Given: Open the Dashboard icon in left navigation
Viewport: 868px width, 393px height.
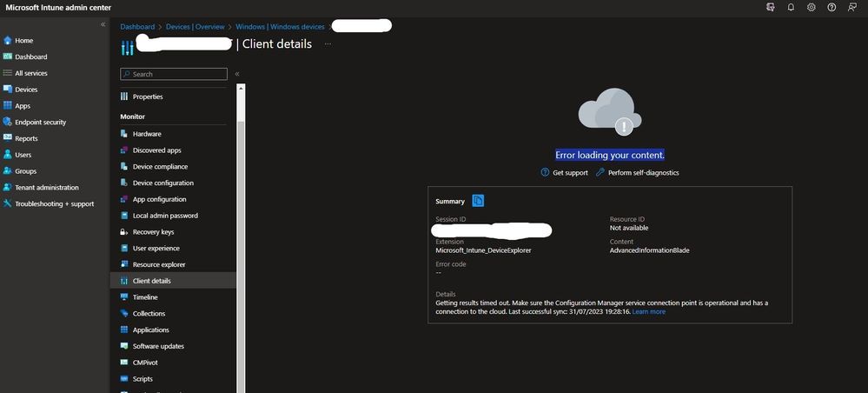Looking at the screenshot, I should [x=7, y=57].
